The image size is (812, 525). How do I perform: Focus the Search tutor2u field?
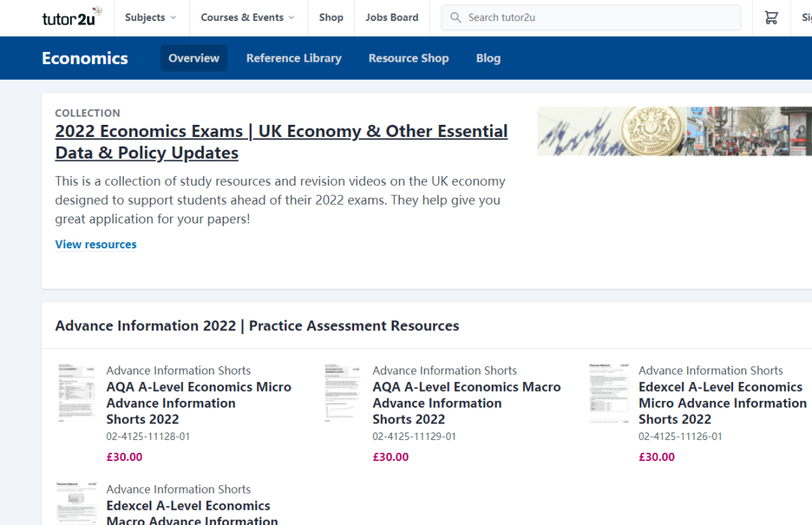[x=591, y=17]
